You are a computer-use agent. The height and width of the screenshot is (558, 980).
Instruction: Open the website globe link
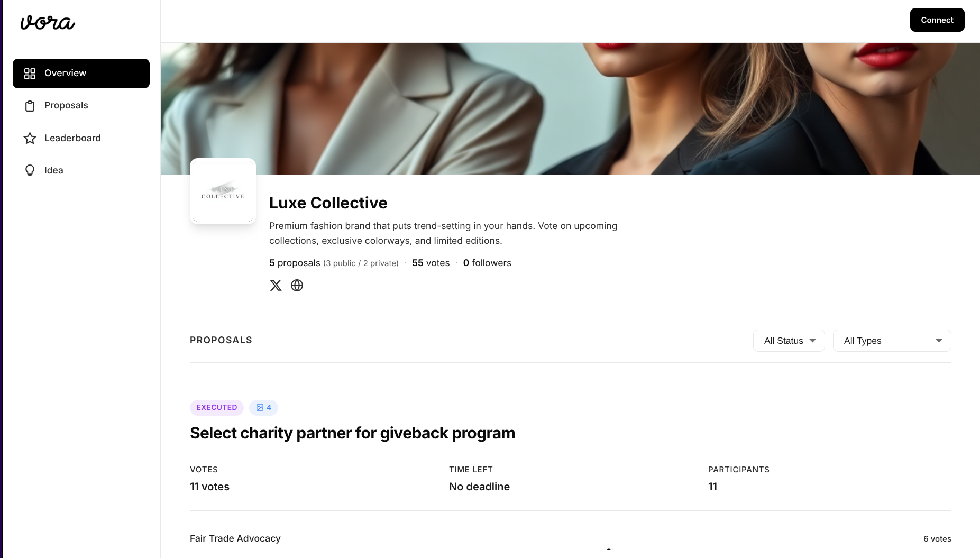tap(297, 286)
